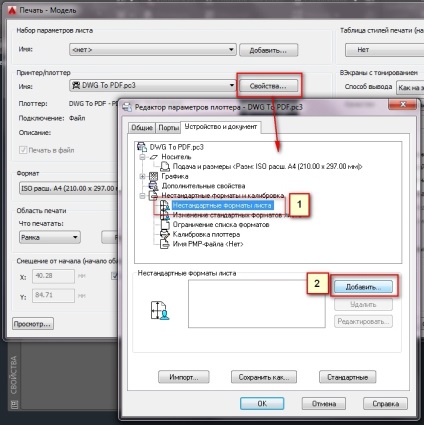Click the Добавить button for custom paper sizes

point(363,287)
